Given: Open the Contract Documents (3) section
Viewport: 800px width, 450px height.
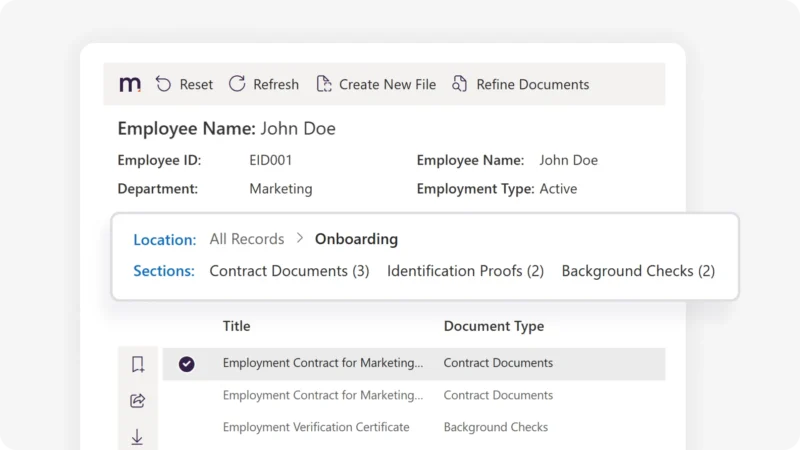Looking at the screenshot, I should pyautogui.click(x=289, y=271).
